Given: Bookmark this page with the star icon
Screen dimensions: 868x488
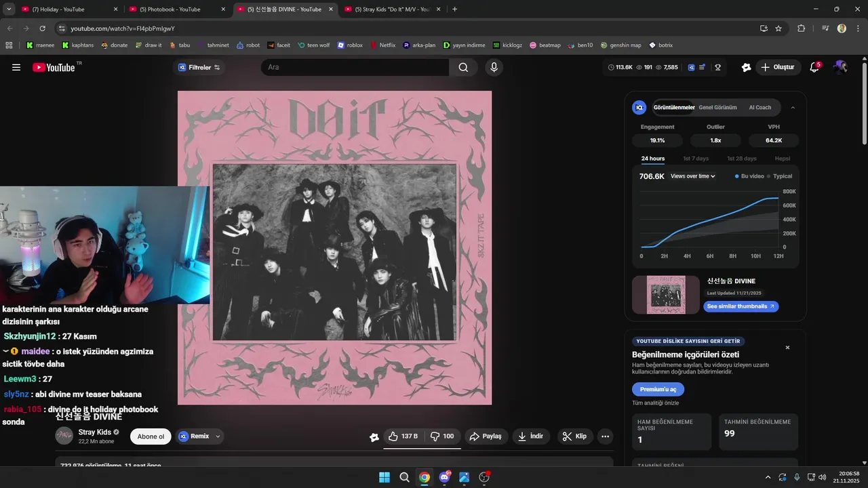Looking at the screenshot, I should tap(778, 28).
